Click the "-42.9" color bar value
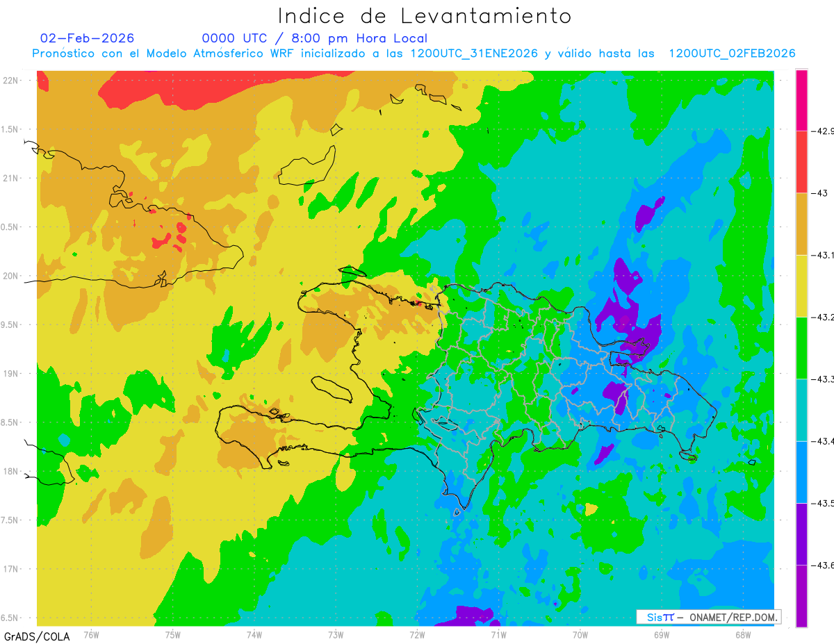This screenshot has height=644, width=834. (x=823, y=131)
